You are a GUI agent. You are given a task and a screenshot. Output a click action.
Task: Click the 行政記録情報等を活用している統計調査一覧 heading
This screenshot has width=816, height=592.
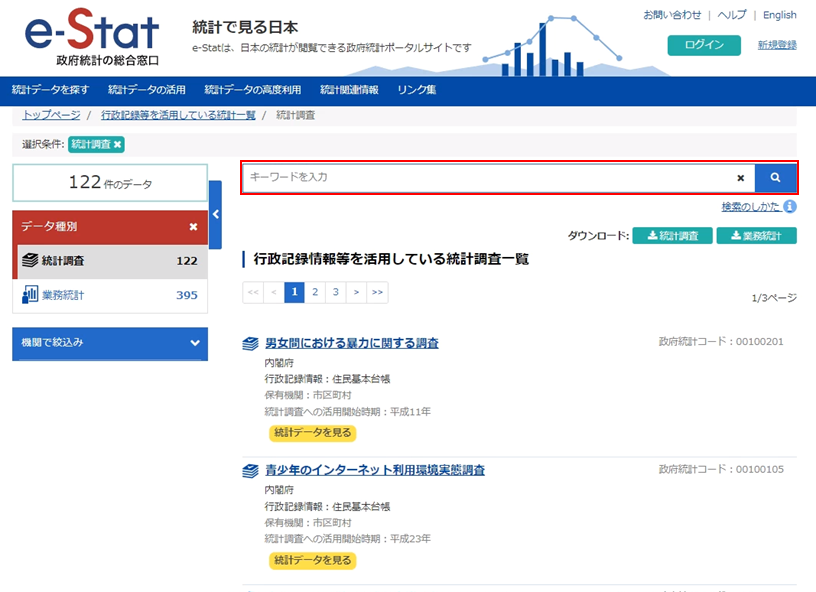[391, 259]
